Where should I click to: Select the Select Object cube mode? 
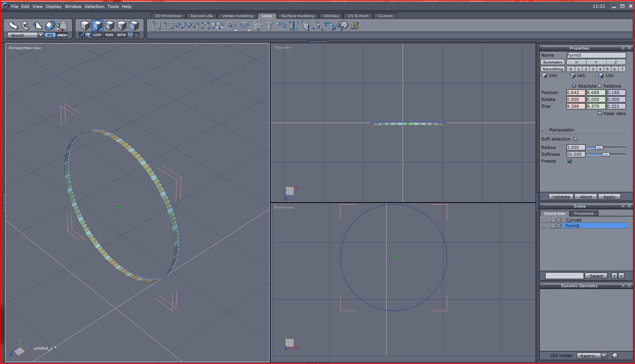pos(85,26)
